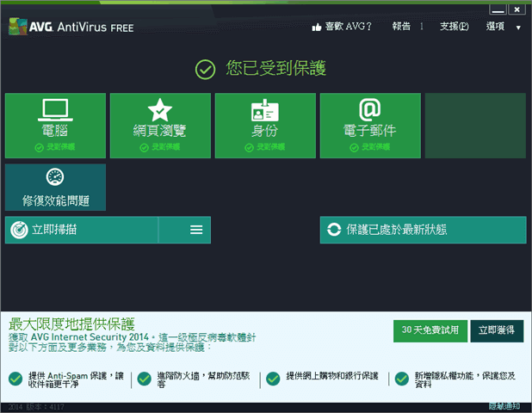Click the version text 2014 版本: 4117
Screen dimensions: 532x413
click(36, 407)
